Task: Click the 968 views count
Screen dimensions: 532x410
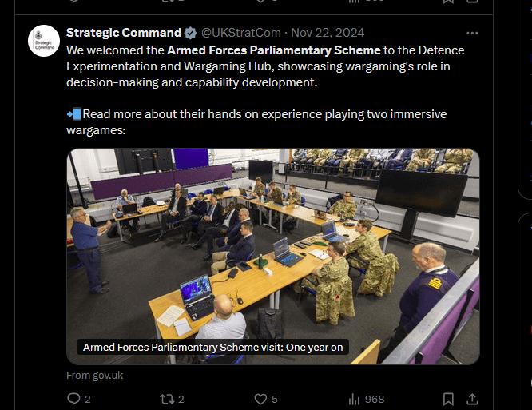Action: (375, 399)
